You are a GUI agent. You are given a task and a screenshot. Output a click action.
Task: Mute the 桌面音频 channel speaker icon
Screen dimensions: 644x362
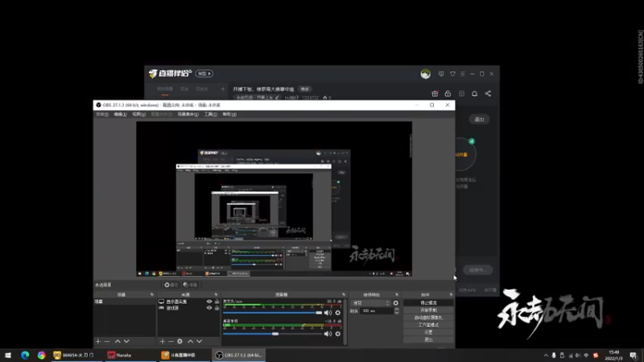pyautogui.click(x=328, y=334)
